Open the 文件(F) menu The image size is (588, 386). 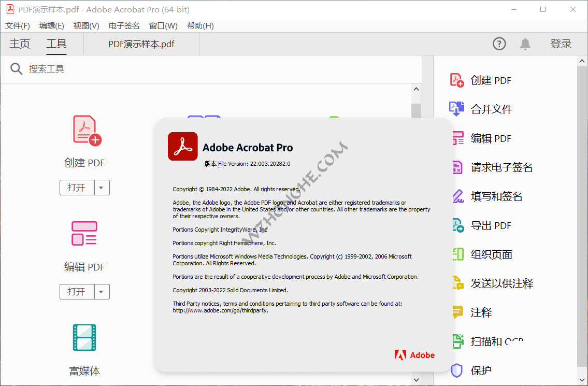click(x=18, y=26)
